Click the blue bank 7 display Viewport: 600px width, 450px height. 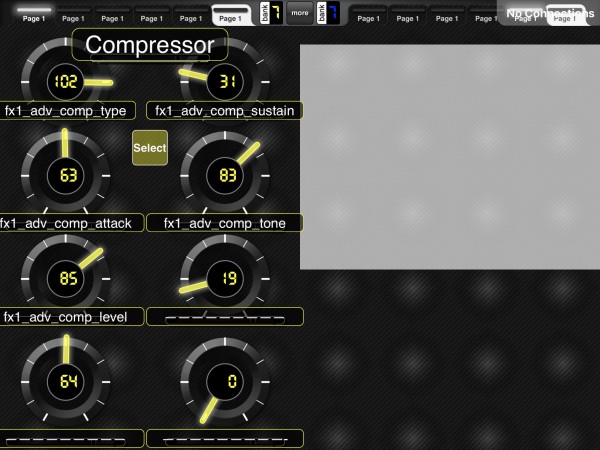(x=328, y=13)
